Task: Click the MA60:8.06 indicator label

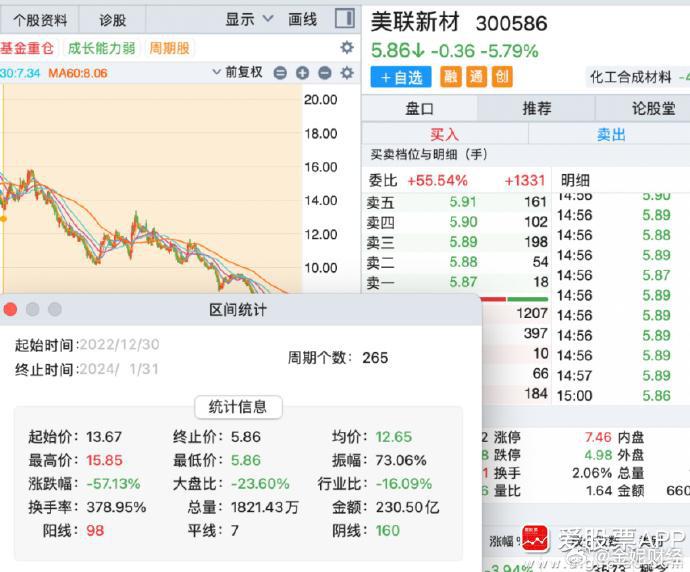Action: [78, 73]
